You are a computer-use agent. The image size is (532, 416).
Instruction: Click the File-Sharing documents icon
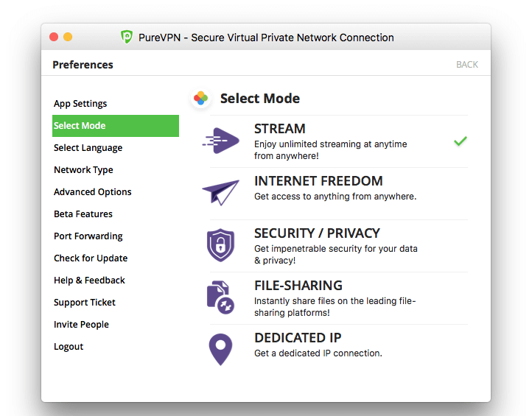tap(220, 297)
